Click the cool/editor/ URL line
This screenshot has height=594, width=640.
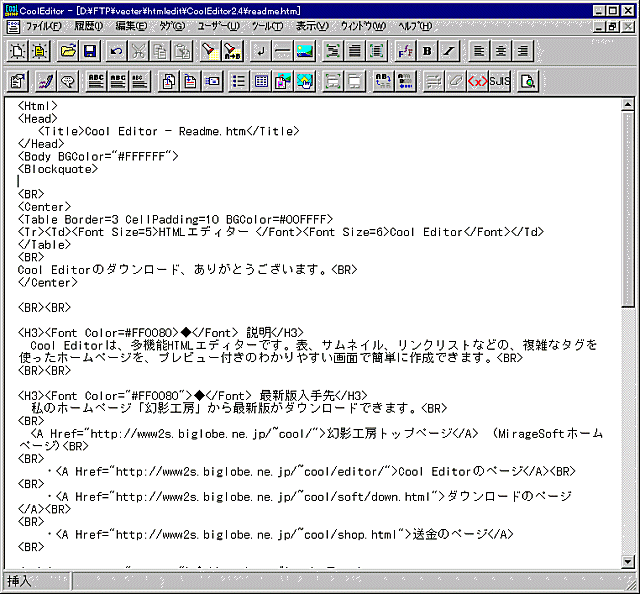pos(312,472)
